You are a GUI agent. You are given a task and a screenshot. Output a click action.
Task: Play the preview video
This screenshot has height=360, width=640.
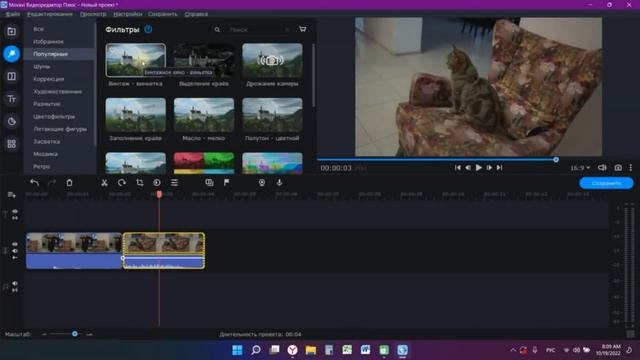[478, 168]
